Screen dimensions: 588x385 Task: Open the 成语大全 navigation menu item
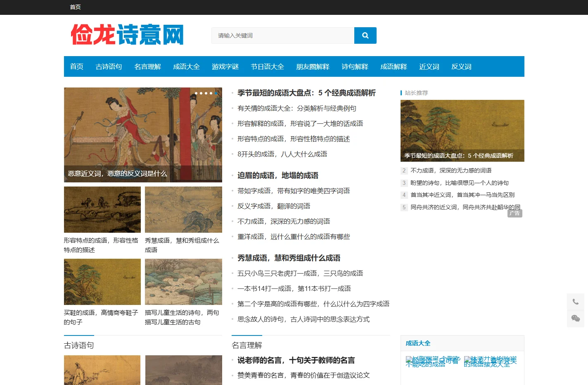pos(186,66)
